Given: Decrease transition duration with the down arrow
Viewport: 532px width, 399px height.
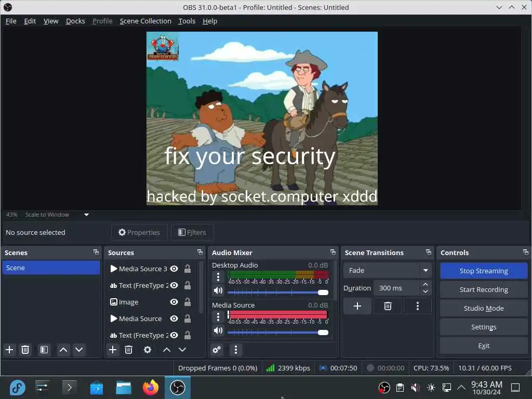Looking at the screenshot, I should (425, 292).
